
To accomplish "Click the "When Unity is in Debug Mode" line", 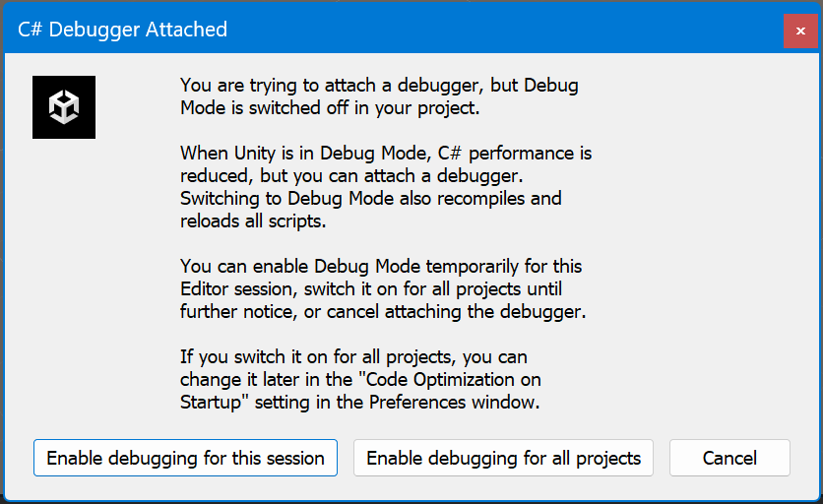I will tap(385, 154).
